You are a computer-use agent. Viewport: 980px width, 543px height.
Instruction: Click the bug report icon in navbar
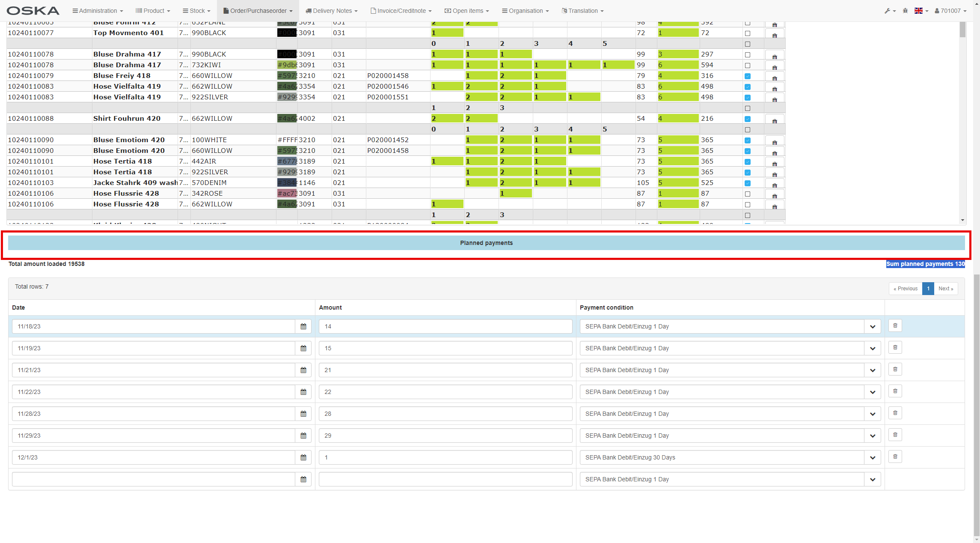click(905, 11)
